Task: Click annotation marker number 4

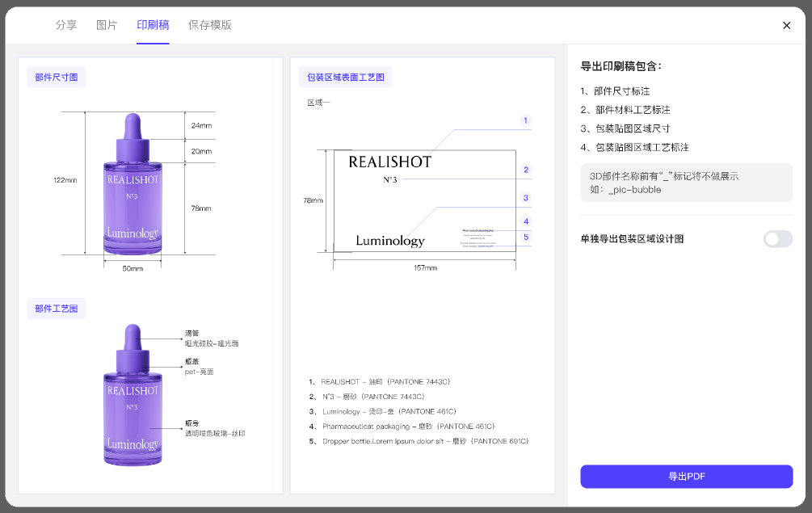Action: (526, 221)
